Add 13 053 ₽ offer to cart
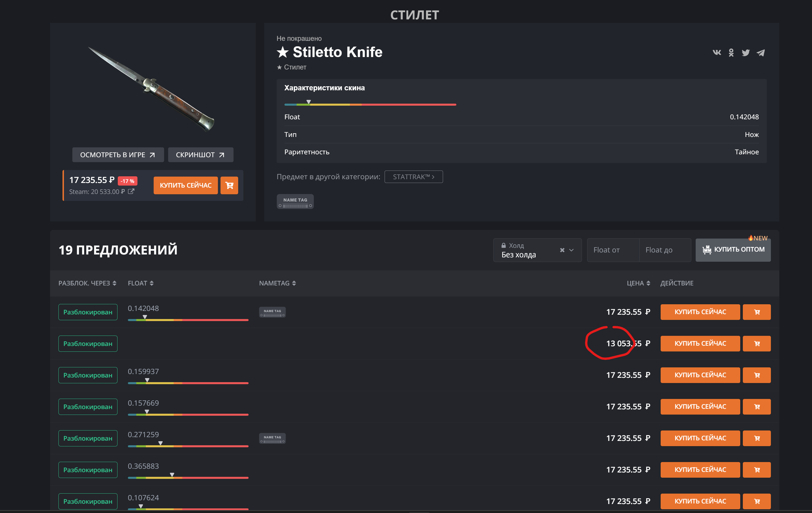Image resolution: width=812 pixels, height=513 pixels. pos(756,343)
